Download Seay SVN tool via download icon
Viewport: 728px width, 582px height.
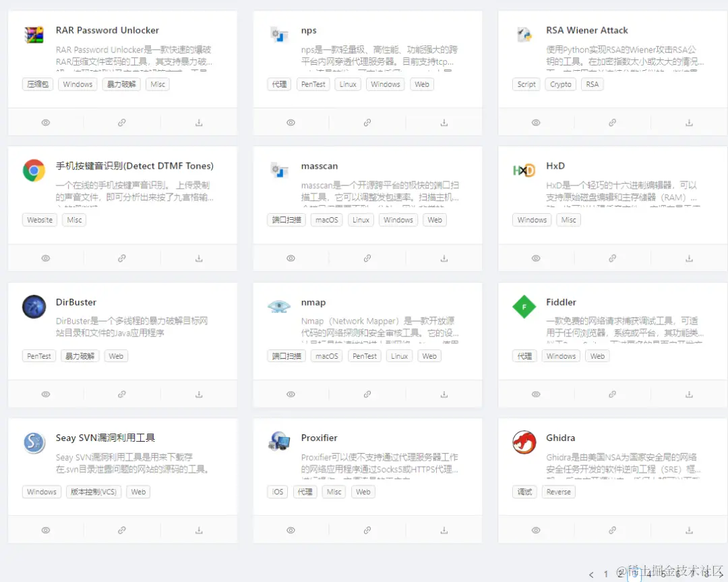point(199,530)
